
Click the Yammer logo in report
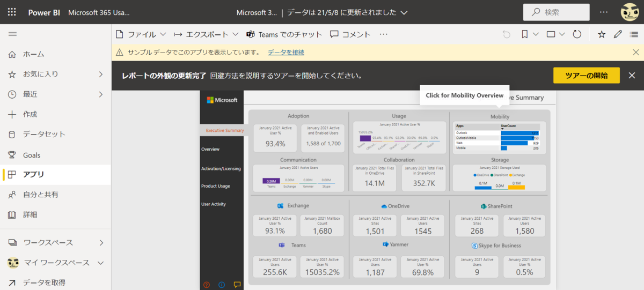pyautogui.click(x=385, y=244)
